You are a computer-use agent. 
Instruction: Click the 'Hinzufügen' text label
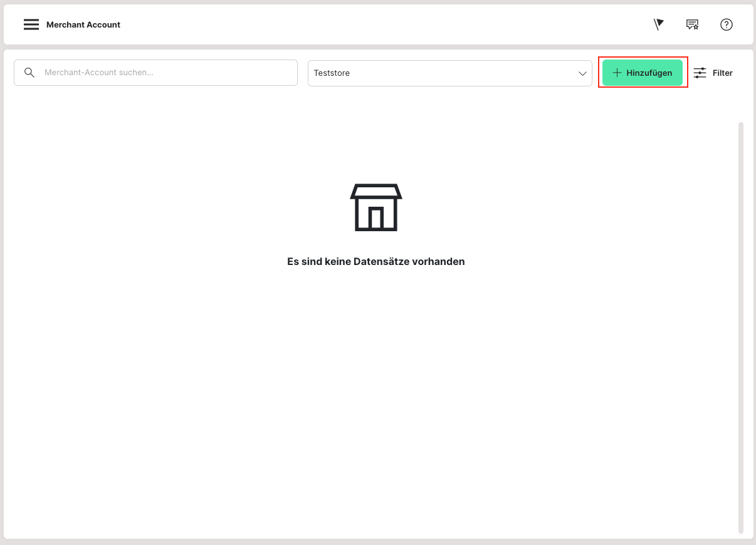pos(649,73)
